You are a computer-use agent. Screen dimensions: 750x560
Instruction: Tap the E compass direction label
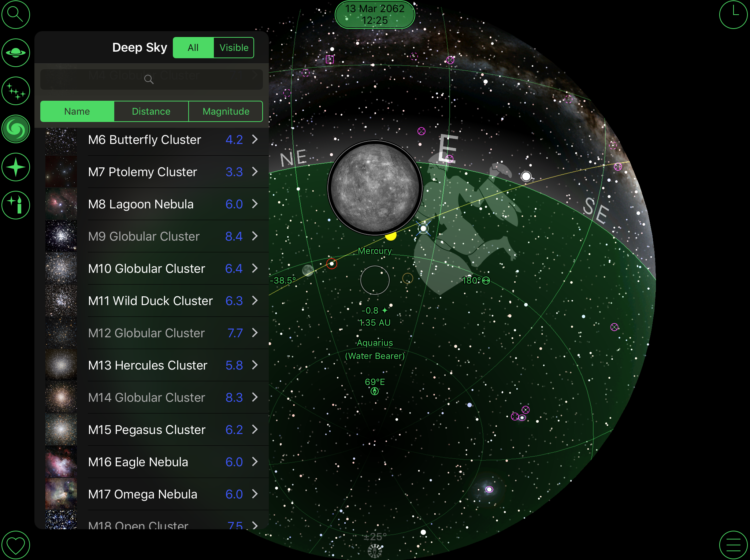click(x=448, y=149)
